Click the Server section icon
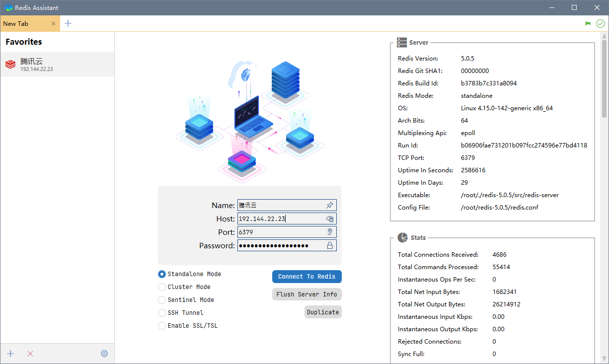The width and height of the screenshot is (609, 364). [x=401, y=43]
